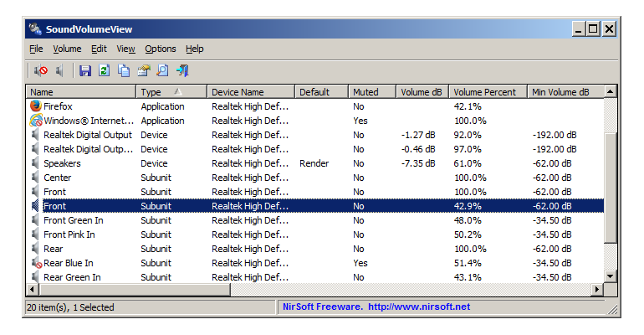Click the Unmute speaker toolbar icon
The width and height of the screenshot is (644, 335).
pos(60,70)
